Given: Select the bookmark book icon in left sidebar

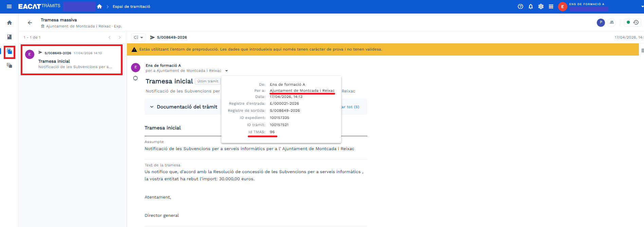Looking at the screenshot, I should pos(10,37).
